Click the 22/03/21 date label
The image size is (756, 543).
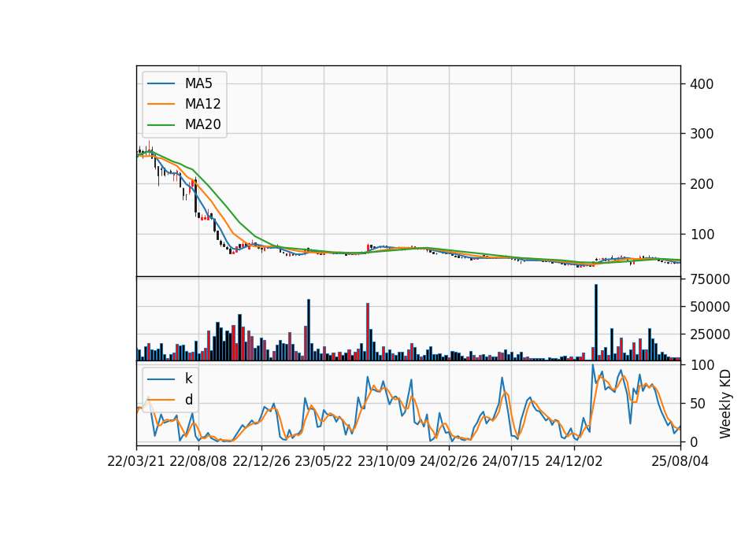(136, 461)
